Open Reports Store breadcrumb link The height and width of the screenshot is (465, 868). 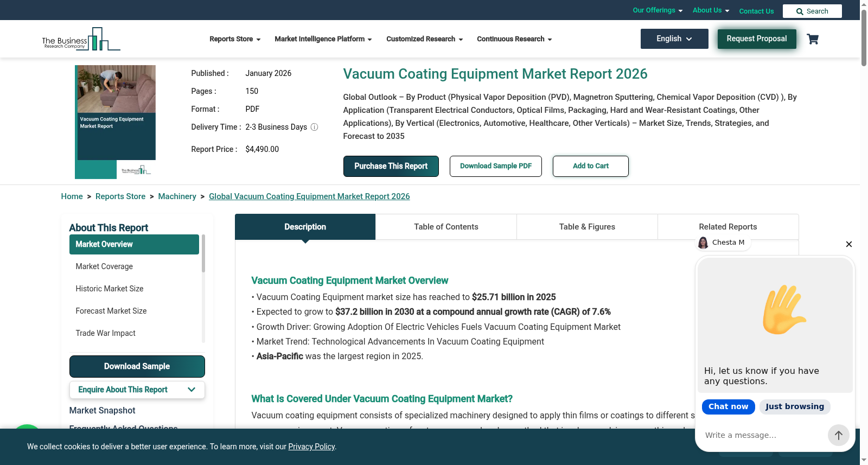(x=120, y=196)
